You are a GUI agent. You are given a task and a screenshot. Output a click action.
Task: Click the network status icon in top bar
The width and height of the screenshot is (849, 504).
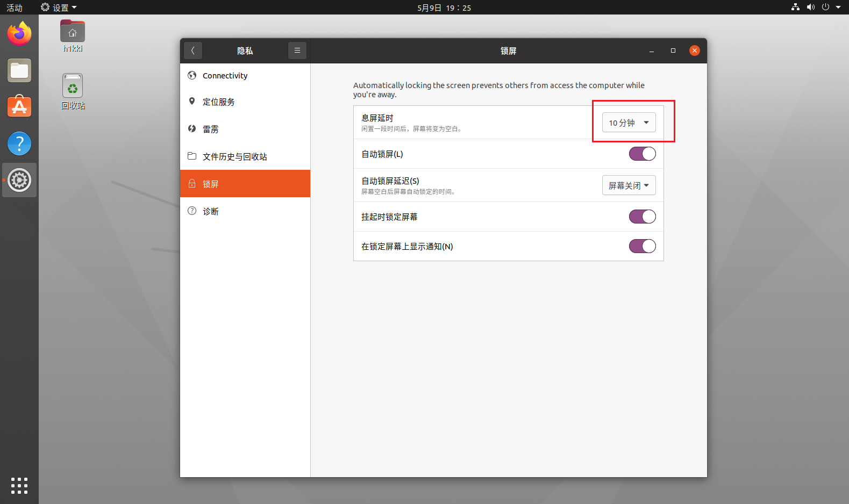point(795,8)
